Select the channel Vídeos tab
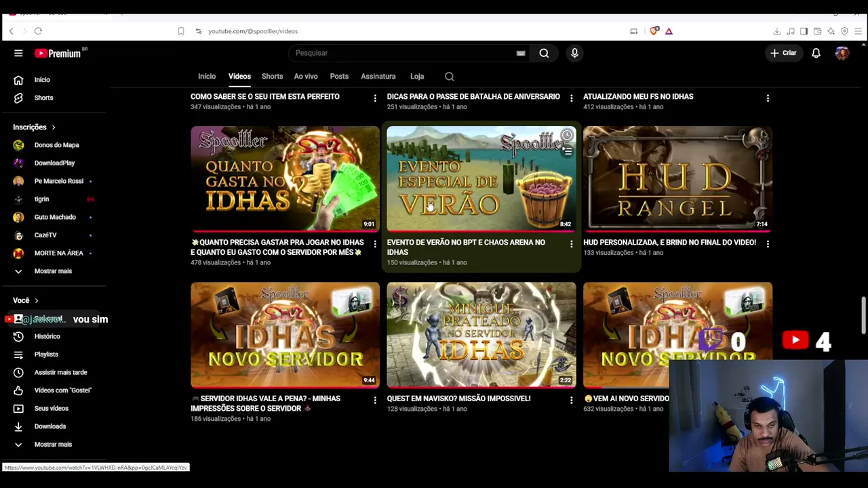The width and height of the screenshot is (868, 488). tap(239, 77)
